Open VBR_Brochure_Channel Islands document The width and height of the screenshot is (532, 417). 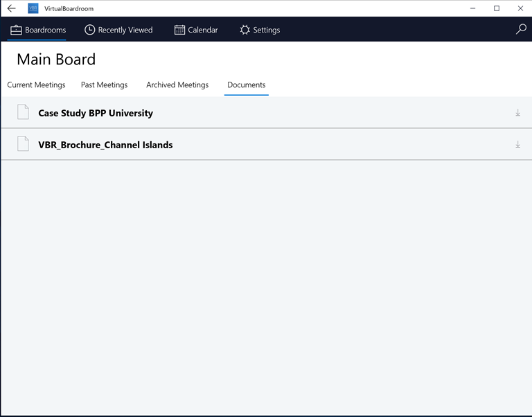point(266,145)
